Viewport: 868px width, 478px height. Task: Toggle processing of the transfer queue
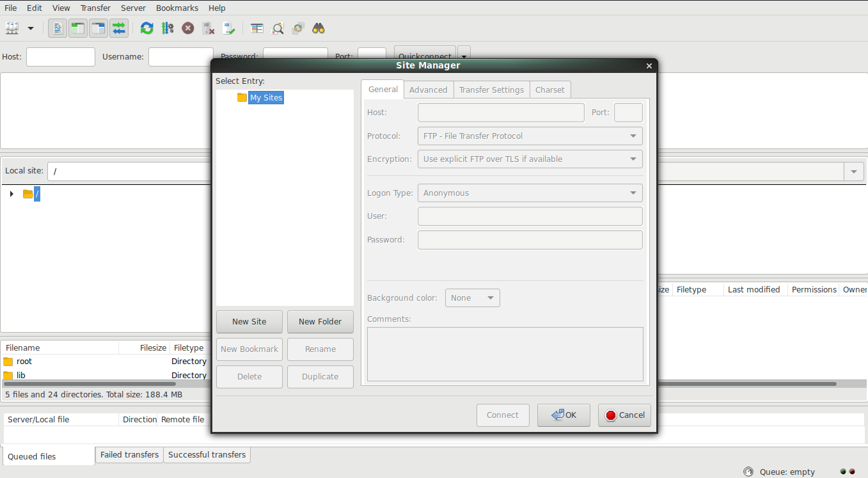[x=168, y=28]
